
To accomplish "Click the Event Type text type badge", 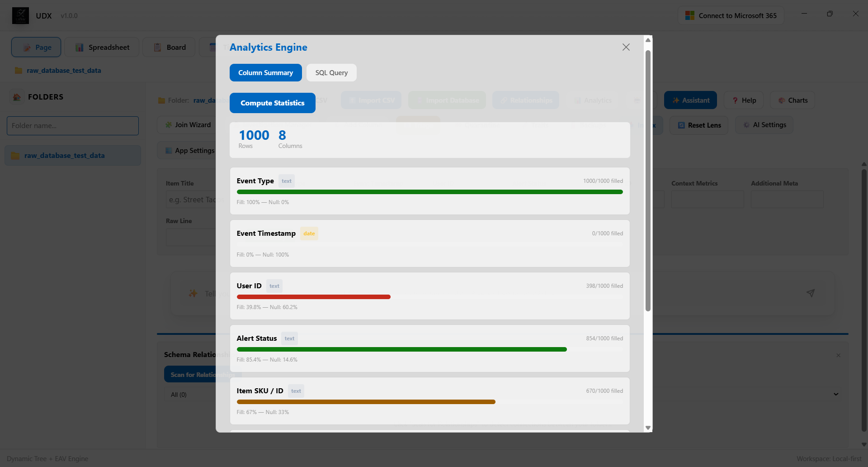I will pyautogui.click(x=287, y=181).
